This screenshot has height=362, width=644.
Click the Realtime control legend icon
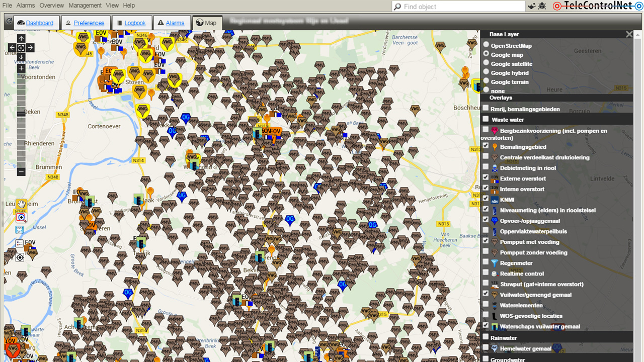(x=495, y=274)
